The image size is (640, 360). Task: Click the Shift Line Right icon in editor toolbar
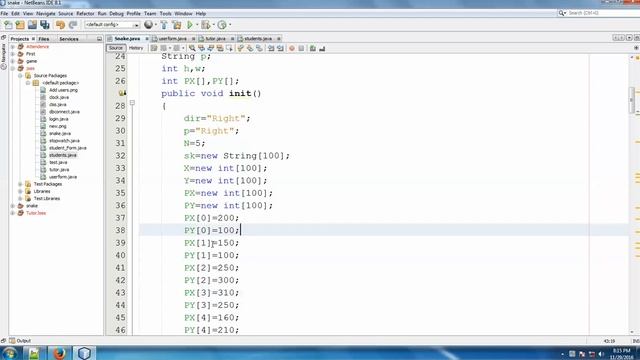[x=280, y=48]
